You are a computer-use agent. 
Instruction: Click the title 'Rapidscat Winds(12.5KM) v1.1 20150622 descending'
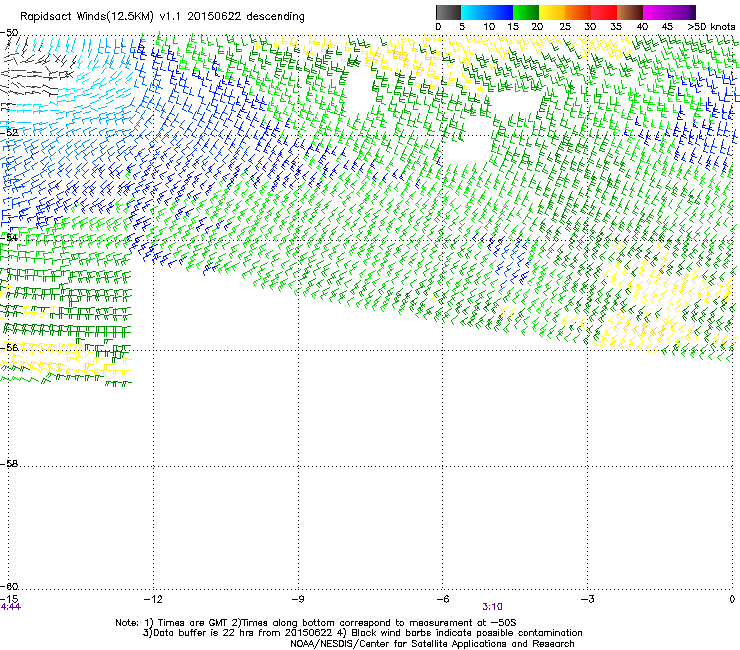coord(162,17)
